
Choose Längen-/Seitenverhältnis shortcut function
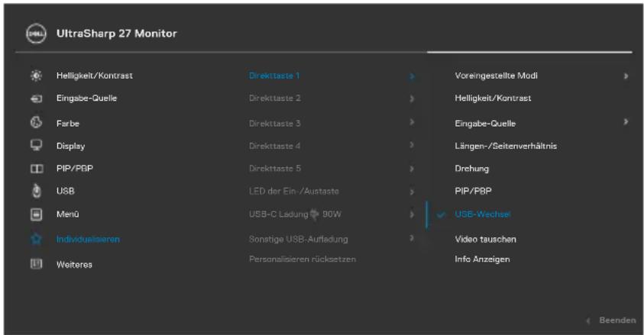point(506,146)
